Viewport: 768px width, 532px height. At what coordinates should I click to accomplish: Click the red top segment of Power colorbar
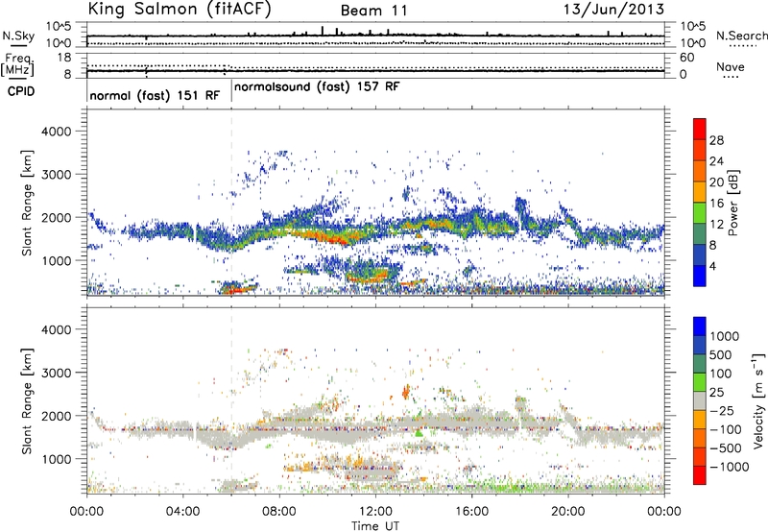[x=700, y=130]
